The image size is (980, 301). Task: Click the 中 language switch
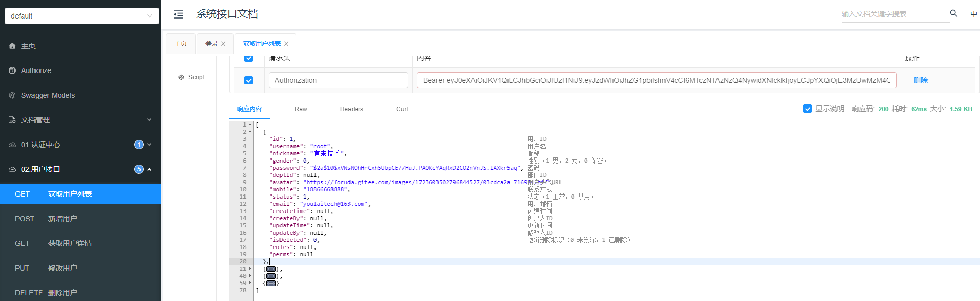coord(973,14)
